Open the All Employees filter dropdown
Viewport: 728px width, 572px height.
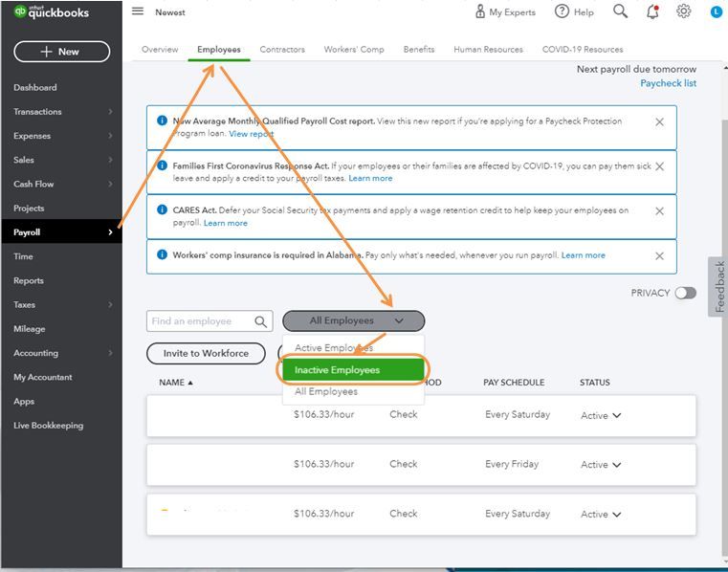354,320
